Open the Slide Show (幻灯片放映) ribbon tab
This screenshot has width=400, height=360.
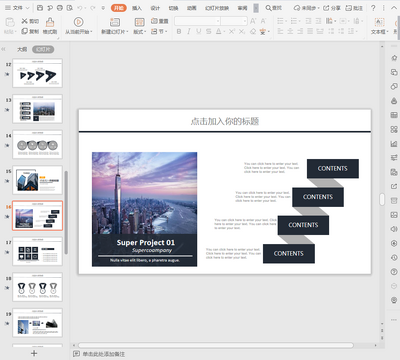(x=217, y=8)
